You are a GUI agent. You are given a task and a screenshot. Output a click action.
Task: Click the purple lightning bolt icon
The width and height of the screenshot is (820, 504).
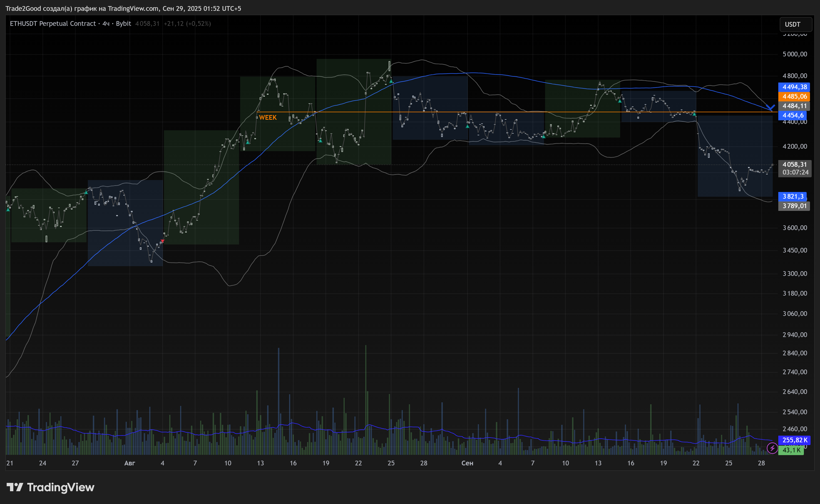pyautogui.click(x=772, y=448)
